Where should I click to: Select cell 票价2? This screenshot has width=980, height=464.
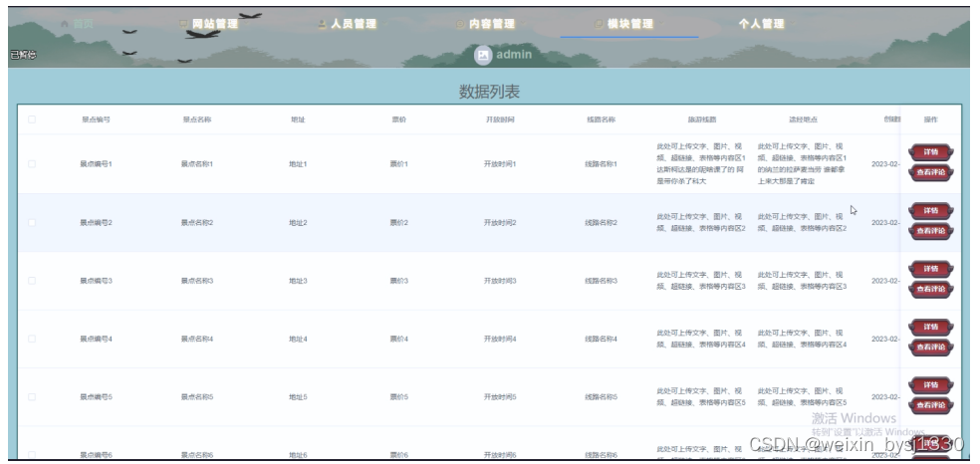click(398, 222)
